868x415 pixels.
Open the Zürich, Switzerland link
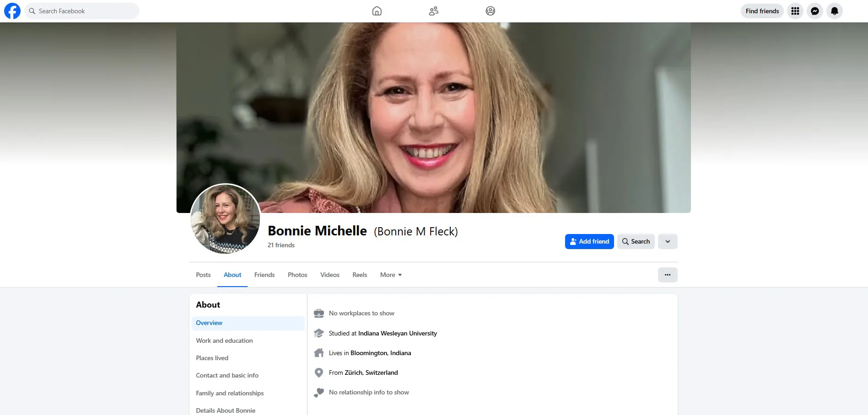point(371,372)
